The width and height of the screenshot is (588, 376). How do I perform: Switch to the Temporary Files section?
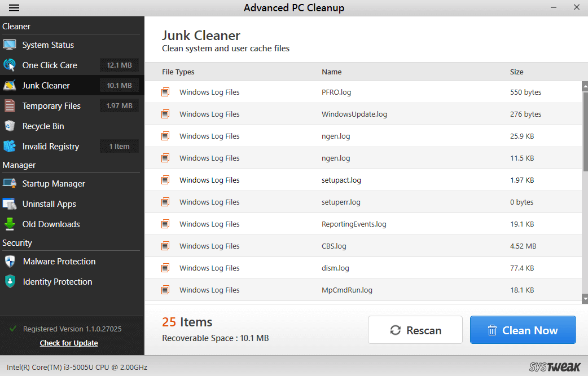[50, 105]
